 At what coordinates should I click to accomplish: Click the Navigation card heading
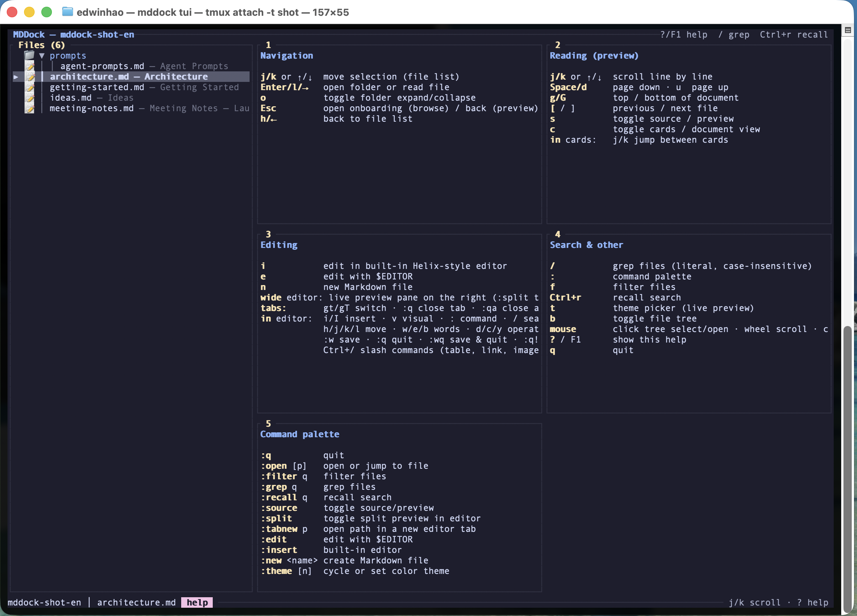pos(286,56)
